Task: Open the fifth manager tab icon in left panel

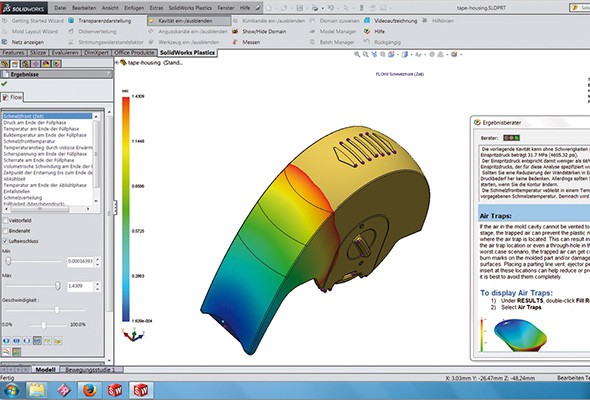Action: 46,64
